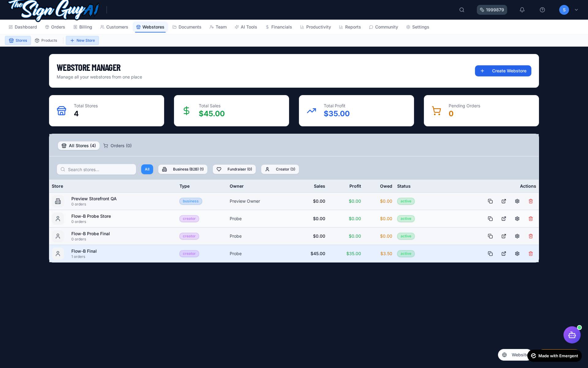Open the purple chatbot assistant button
This screenshot has width=588, height=368.
572,335
